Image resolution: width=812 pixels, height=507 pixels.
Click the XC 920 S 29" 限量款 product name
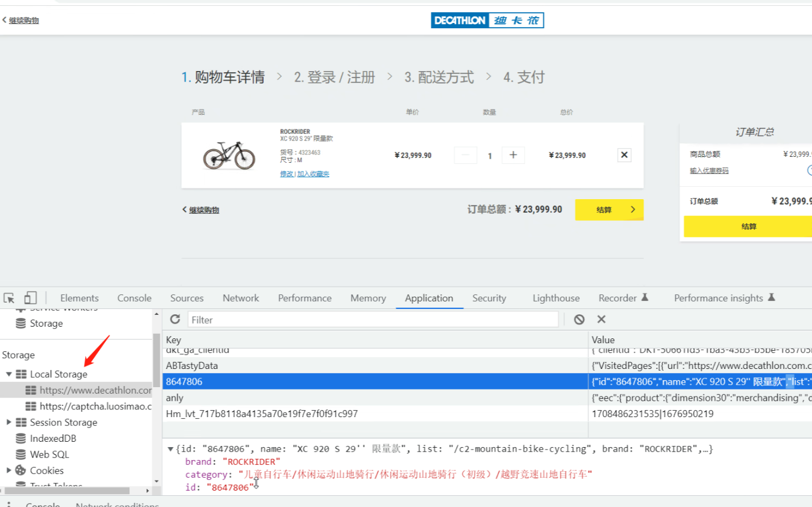tap(306, 139)
